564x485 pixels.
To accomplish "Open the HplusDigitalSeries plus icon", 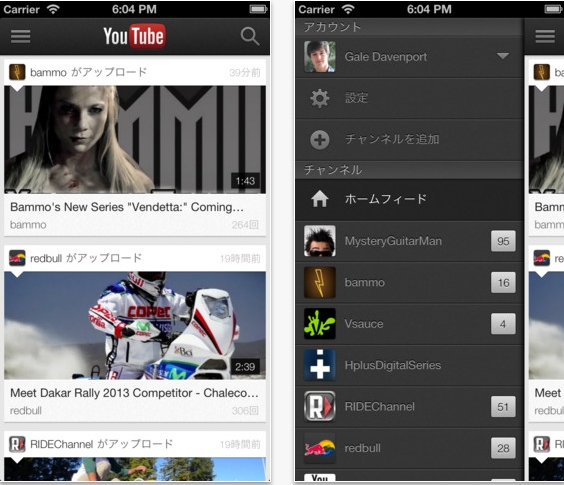I will click(x=320, y=365).
